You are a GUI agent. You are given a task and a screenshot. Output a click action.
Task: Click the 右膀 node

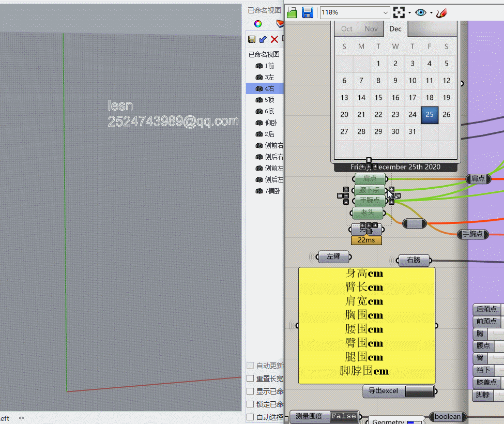[414, 260]
